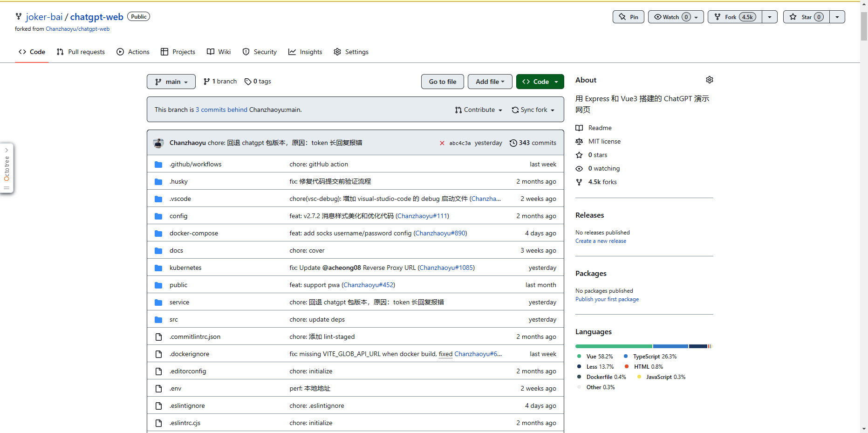Click the branch icon showing 1 branch
This screenshot has width=868, height=433.
(x=206, y=82)
